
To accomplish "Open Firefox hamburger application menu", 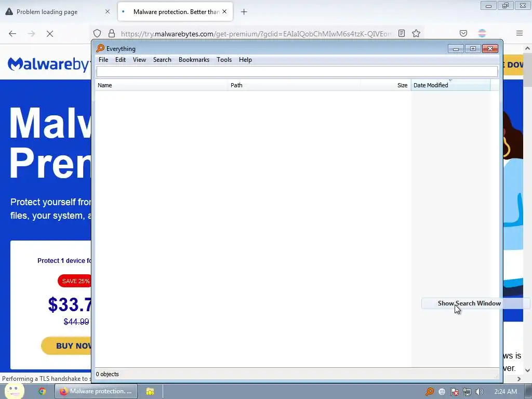I will click(520, 33).
